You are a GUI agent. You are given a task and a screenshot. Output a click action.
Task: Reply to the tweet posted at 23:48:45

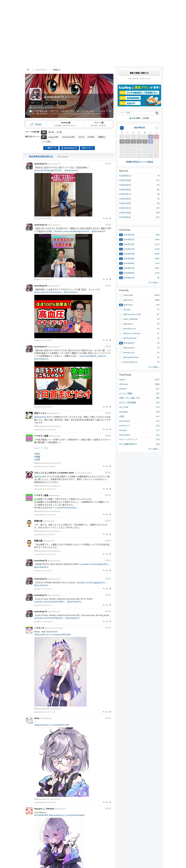tap(104, 340)
